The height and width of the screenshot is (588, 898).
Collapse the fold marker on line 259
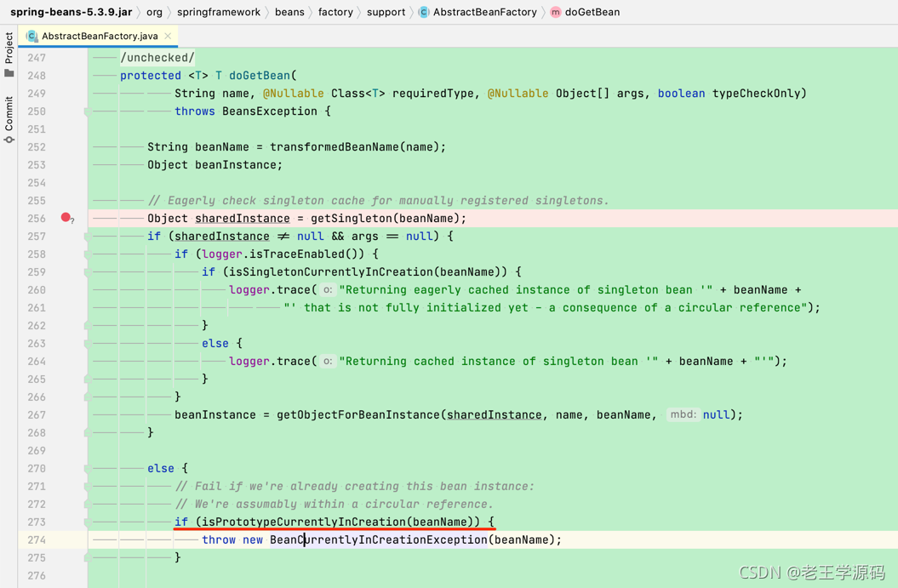point(88,271)
